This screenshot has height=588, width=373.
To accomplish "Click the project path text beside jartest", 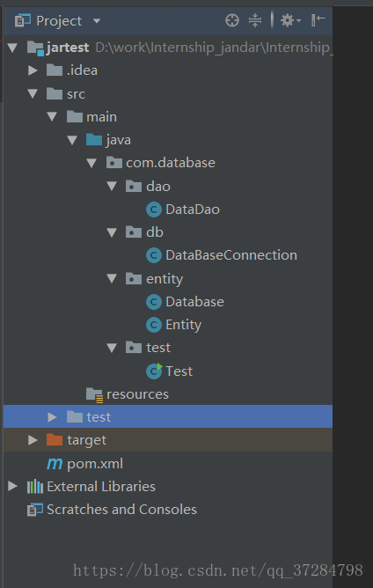I will point(214,48).
